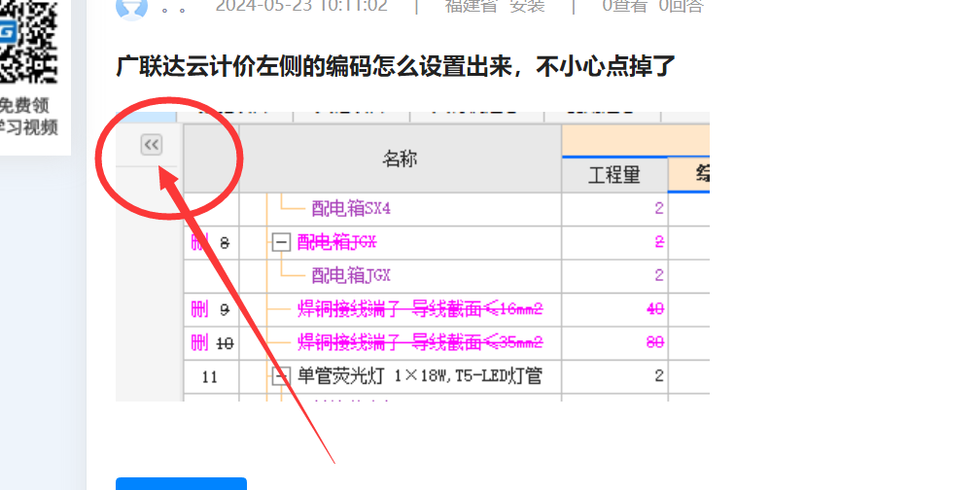Select the 配电箱SX4 sub-item row
Image resolution: width=980 pixels, height=490 pixels.
(351, 209)
